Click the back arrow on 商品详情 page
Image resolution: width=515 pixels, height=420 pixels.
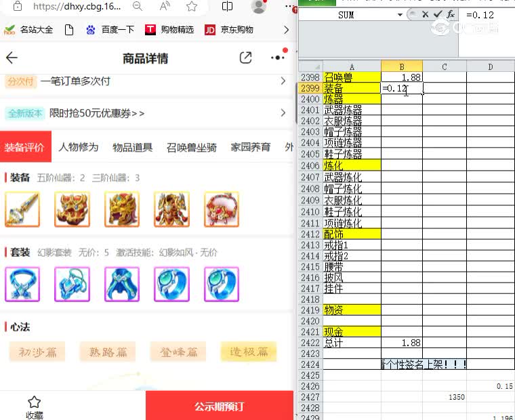point(12,58)
